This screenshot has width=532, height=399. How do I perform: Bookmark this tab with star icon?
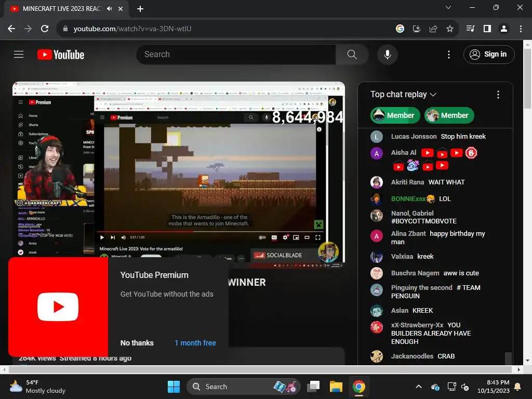tap(449, 29)
